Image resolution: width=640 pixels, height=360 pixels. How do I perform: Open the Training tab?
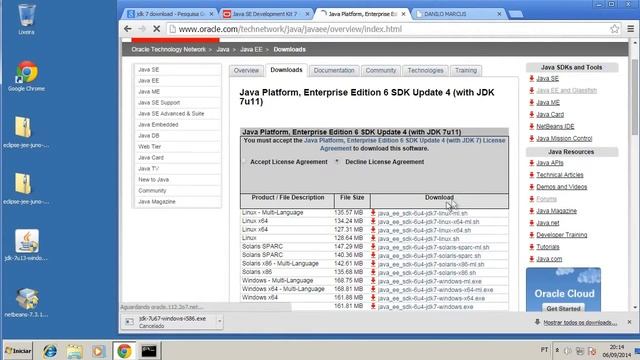click(x=466, y=70)
